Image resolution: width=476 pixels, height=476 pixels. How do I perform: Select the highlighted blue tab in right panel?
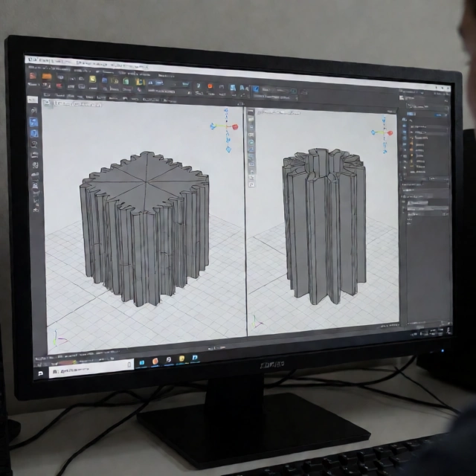tap(411, 114)
